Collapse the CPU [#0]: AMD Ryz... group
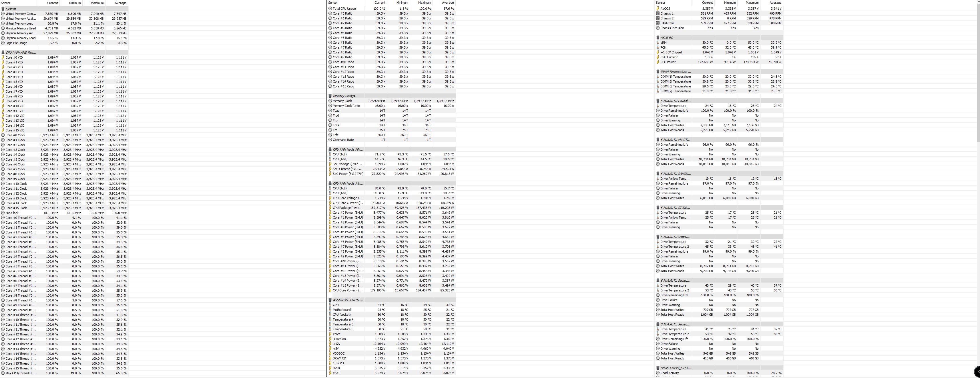 (21, 53)
